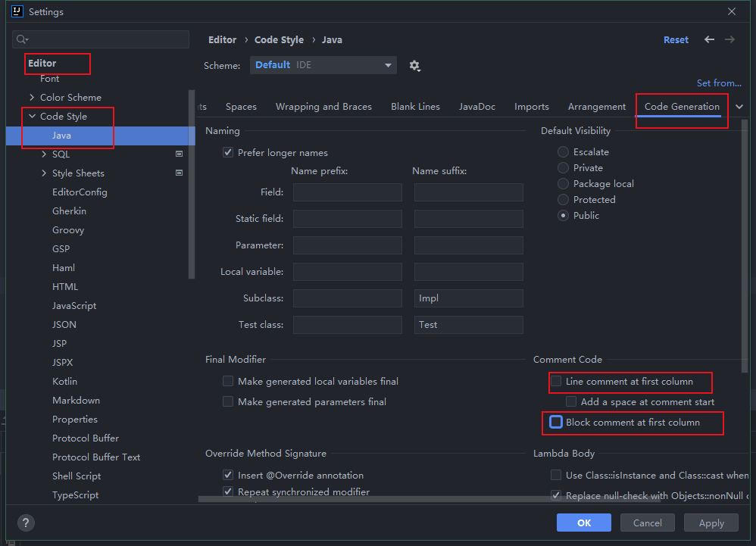This screenshot has width=756, height=546.
Task: Switch to Wrapping and Braces tab
Action: pos(323,107)
